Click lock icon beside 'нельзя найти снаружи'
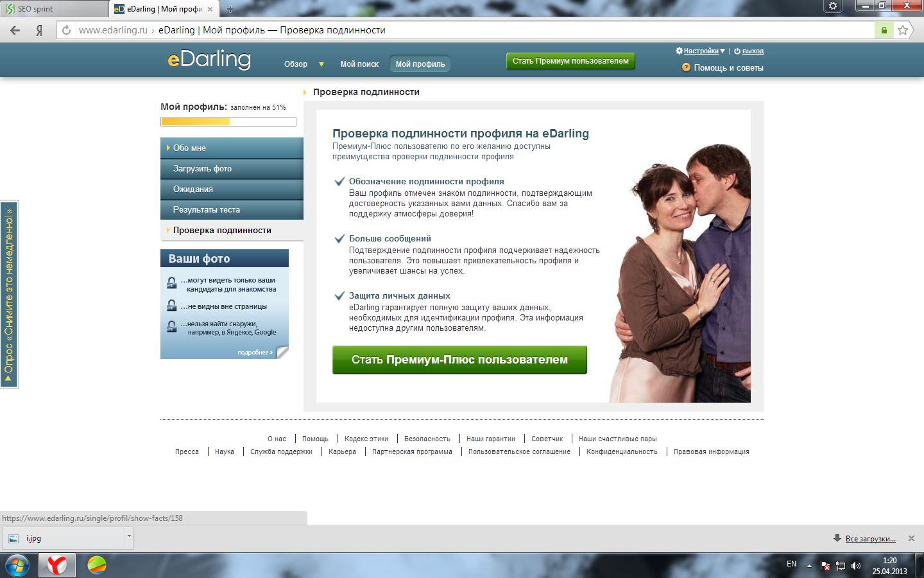924x578 pixels. pyautogui.click(x=172, y=326)
